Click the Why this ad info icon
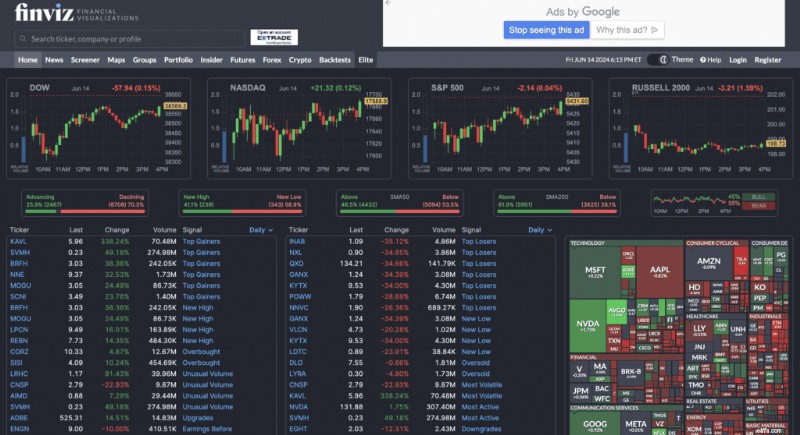The image size is (800, 435). click(x=655, y=30)
